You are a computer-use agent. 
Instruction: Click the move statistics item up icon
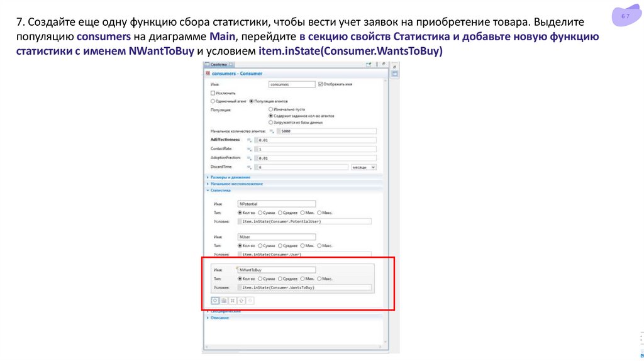tap(241, 301)
